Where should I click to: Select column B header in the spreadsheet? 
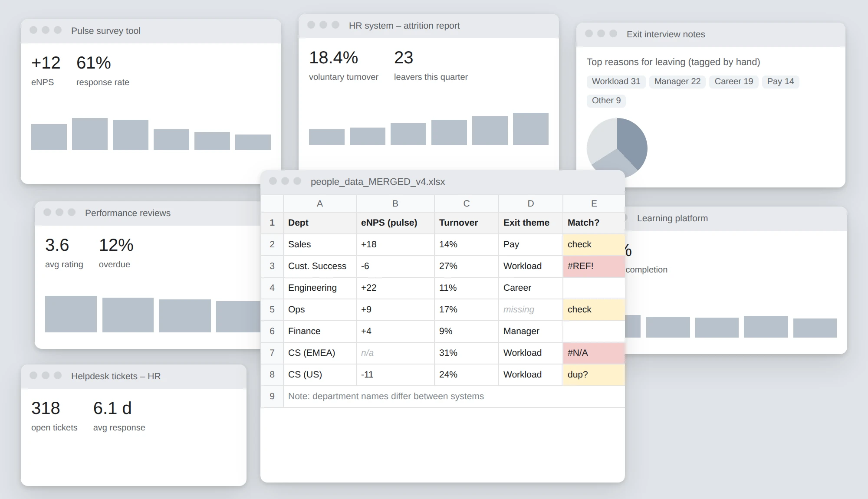[395, 204]
